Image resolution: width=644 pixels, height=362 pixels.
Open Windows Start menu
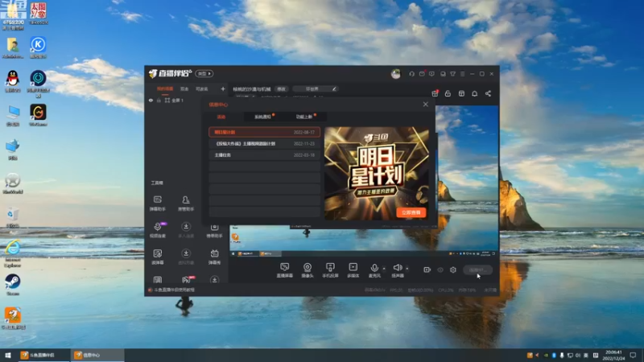coord(8,355)
